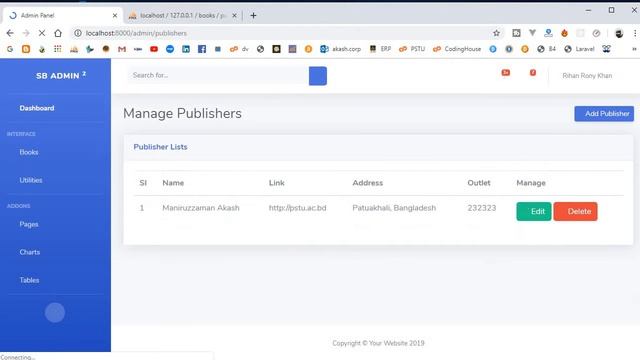The height and width of the screenshot is (360, 640).
Task: Click the Publisher Lists card heading
Action: pyautogui.click(x=160, y=147)
